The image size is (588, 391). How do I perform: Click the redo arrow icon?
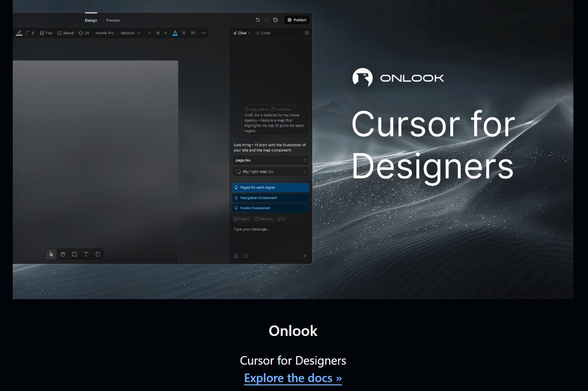(266, 20)
